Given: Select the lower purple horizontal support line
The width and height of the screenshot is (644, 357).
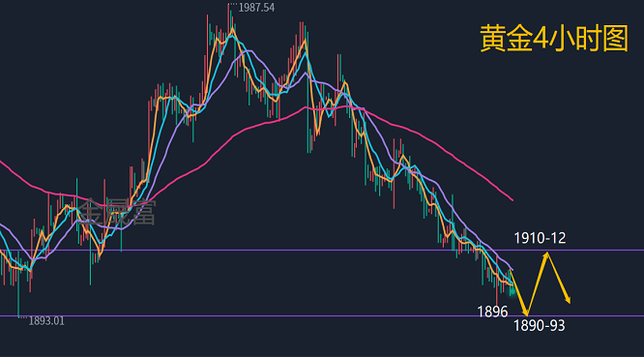Looking at the screenshot, I should (322, 316).
